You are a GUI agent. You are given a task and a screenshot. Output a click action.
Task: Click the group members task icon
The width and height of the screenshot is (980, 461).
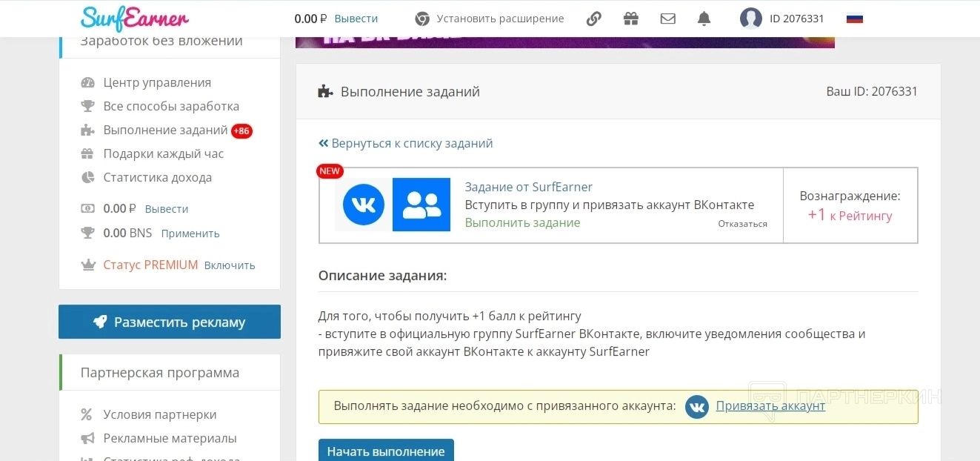click(421, 205)
